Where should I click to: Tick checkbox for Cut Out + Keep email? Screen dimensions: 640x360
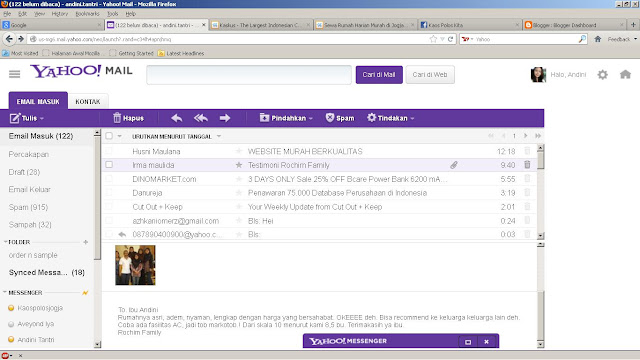point(109,207)
